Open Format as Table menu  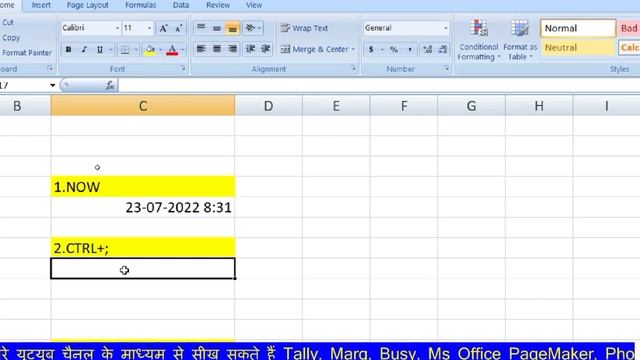pyautogui.click(x=520, y=40)
